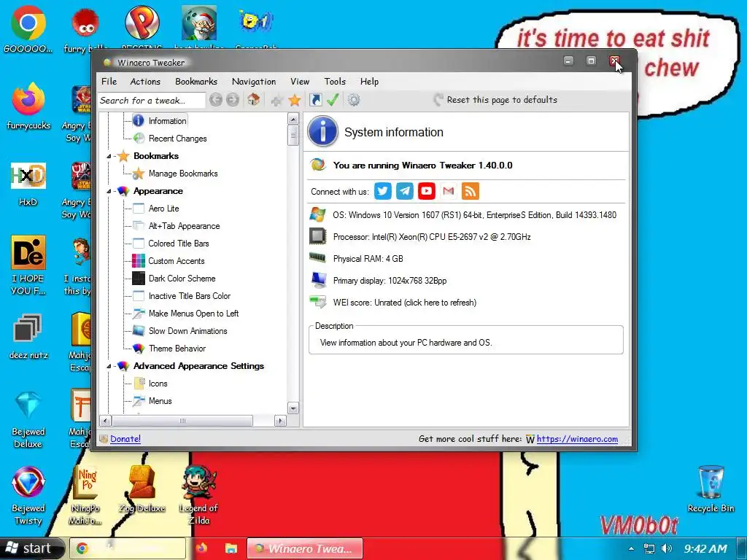This screenshot has width=747, height=560.
Task: Click the Donate! link
Action: (x=125, y=438)
